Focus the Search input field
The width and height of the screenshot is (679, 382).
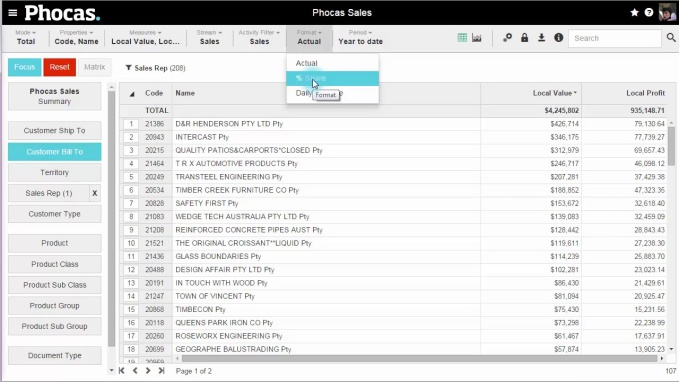tap(614, 38)
